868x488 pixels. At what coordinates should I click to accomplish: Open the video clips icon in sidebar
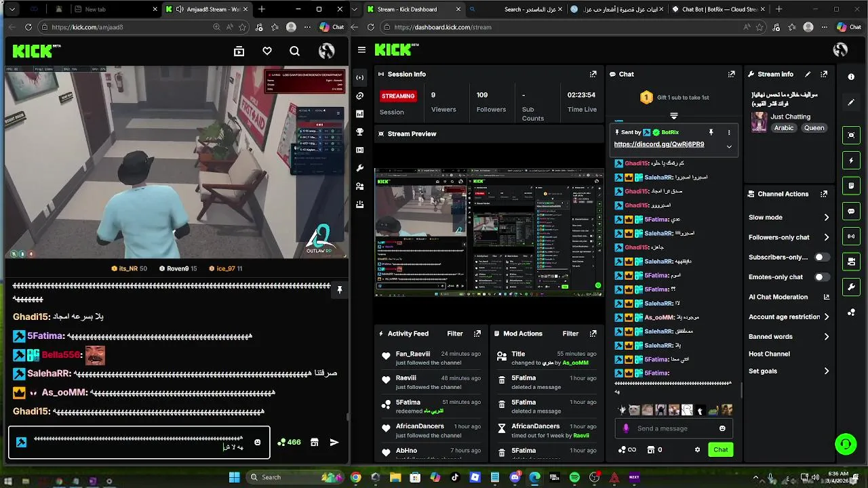pyautogui.click(x=359, y=150)
